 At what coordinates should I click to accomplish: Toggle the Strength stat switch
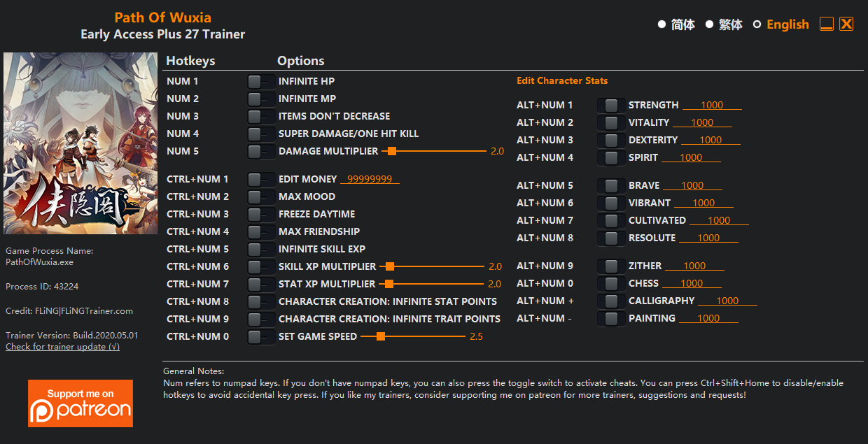611,106
